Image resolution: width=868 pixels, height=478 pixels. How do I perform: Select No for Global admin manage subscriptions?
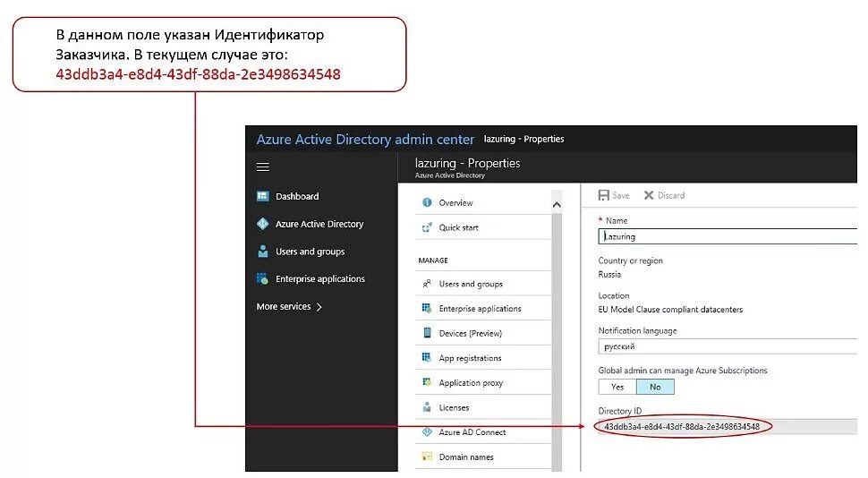click(x=655, y=387)
